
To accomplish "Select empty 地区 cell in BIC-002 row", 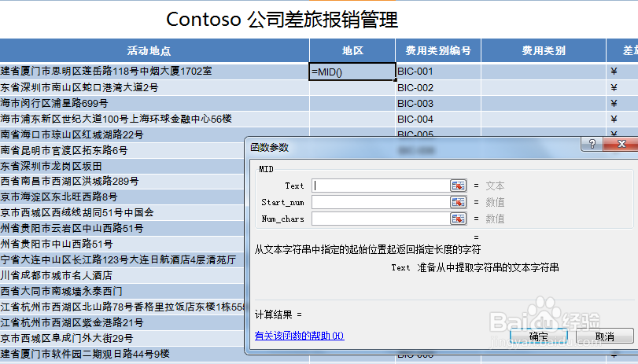I will point(352,88).
